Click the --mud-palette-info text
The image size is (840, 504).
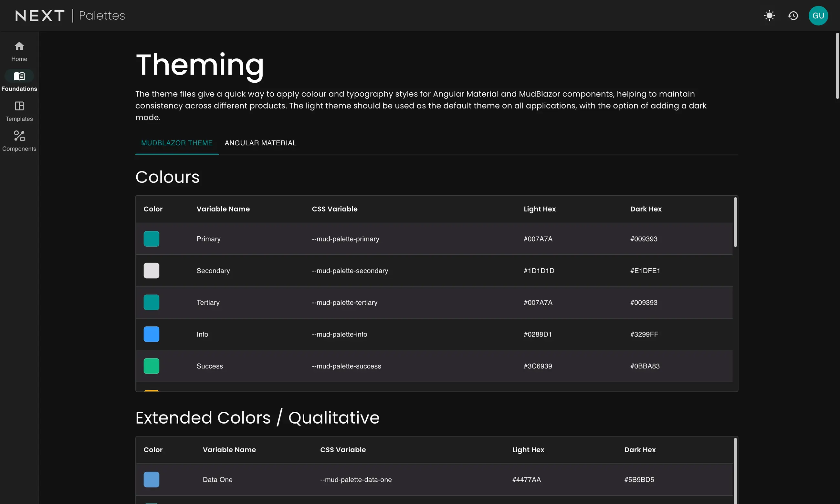(340, 334)
